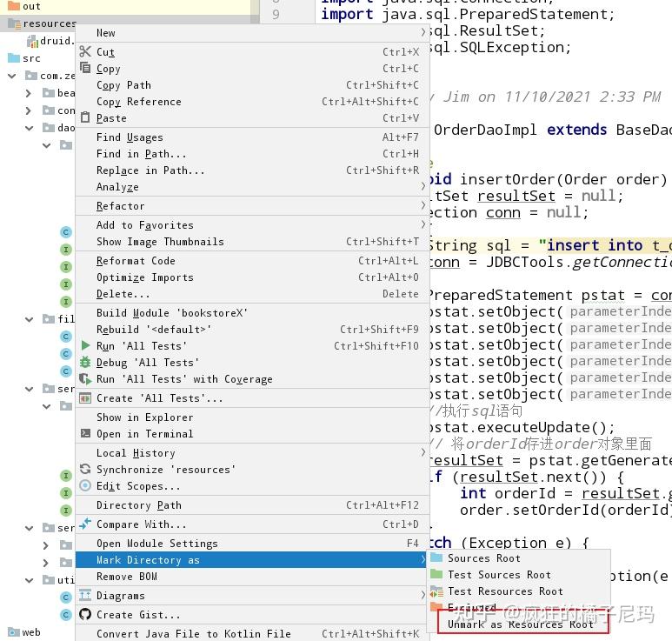Select Copy Reference menu entry

pos(252,101)
